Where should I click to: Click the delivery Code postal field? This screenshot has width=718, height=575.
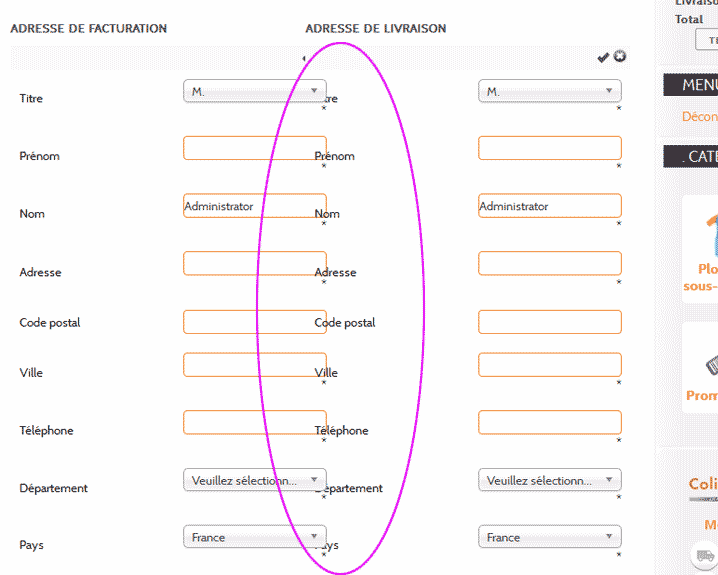coord(549,322)
